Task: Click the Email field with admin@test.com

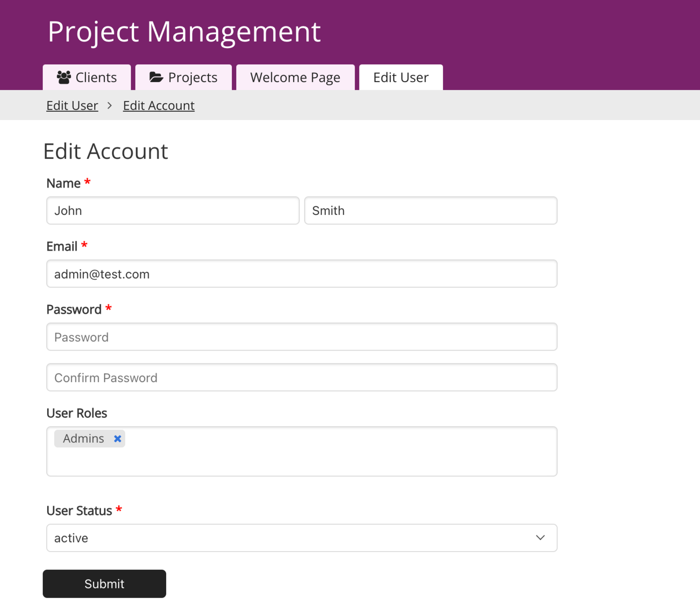Action: 301,274
